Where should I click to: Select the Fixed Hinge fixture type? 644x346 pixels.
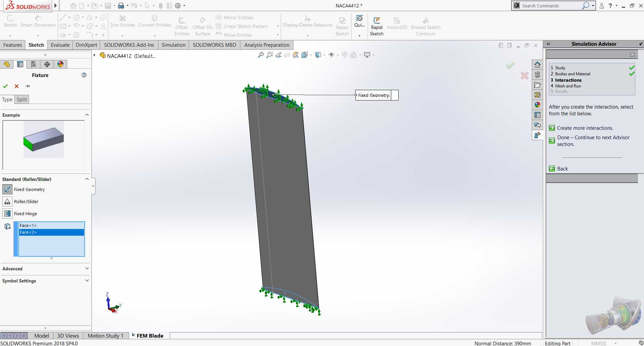pyautogui.click(x=7, y=214)
